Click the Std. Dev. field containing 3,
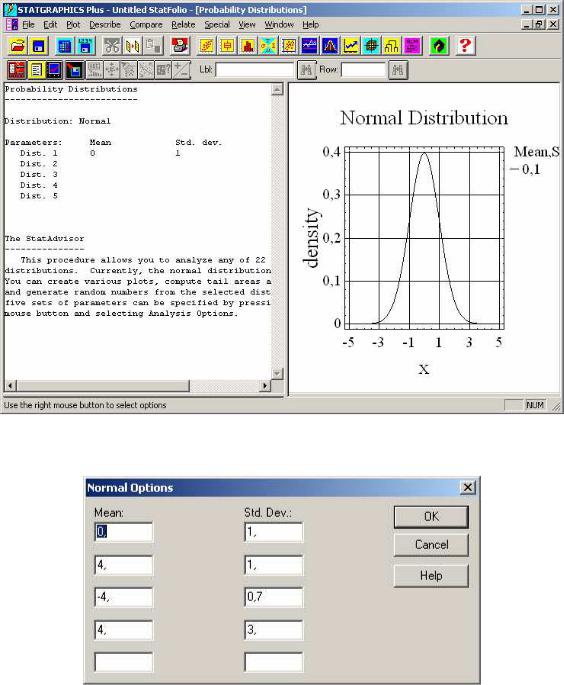Viewport: 564px width, 685px height. tap(273, 630)
